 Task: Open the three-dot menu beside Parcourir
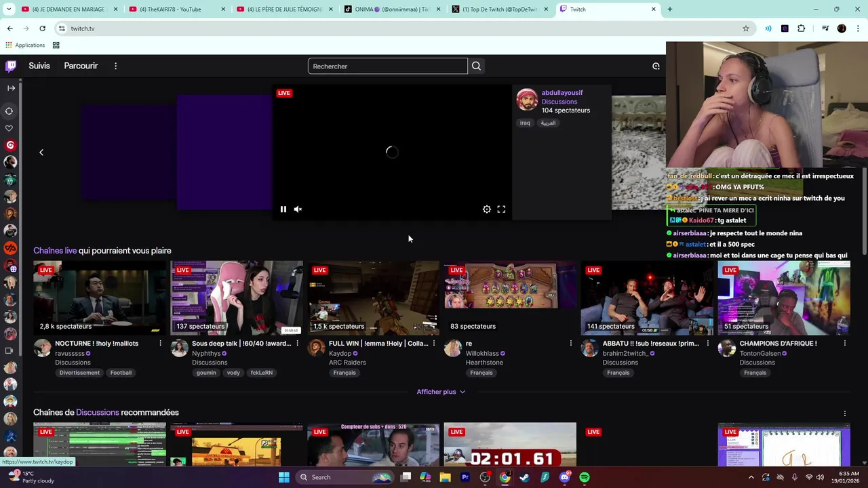point(115,66)
